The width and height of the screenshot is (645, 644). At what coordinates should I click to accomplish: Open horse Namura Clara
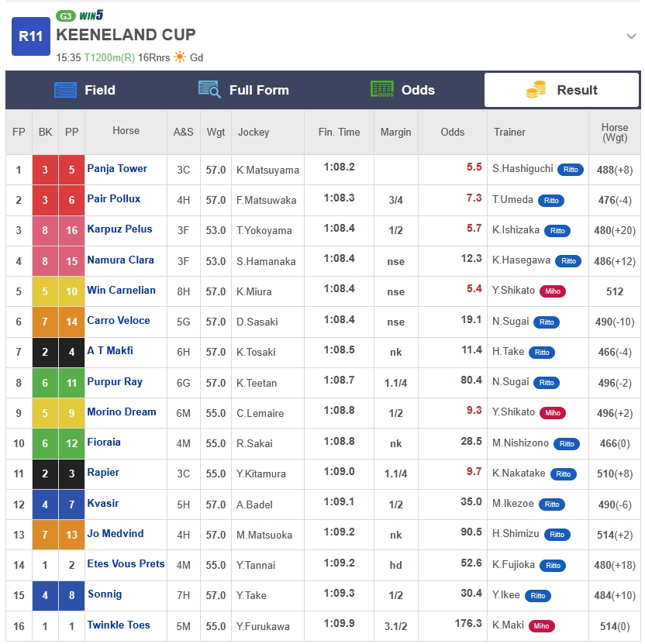120,260
